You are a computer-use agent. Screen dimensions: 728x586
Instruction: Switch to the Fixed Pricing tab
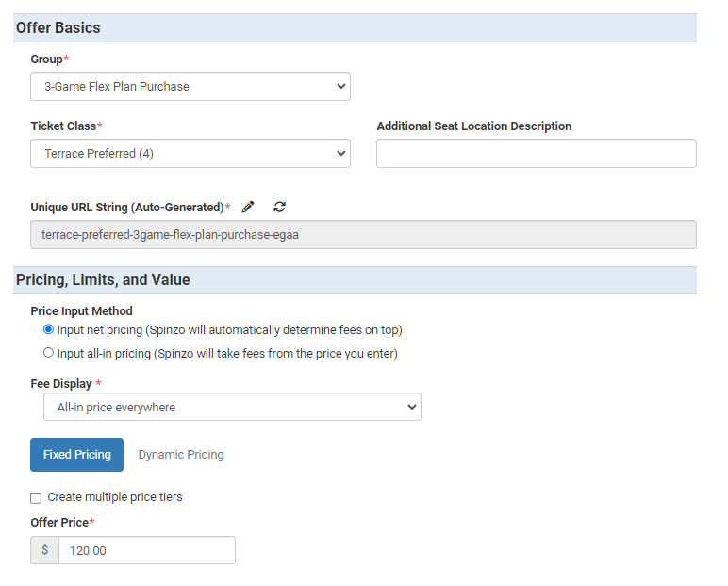[x=77, y=455]
